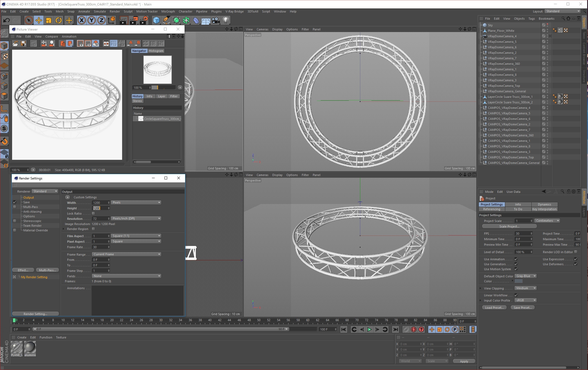This screenshot has height=370, width=588.
Task: Go to start of animation
Action: pyautogui.click(x=344, y=329)
